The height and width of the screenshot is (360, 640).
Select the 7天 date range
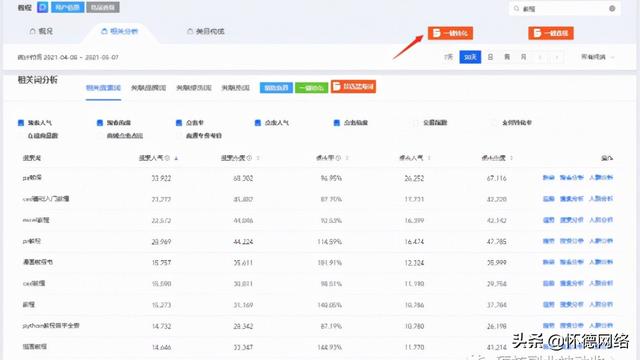(449, 57)
